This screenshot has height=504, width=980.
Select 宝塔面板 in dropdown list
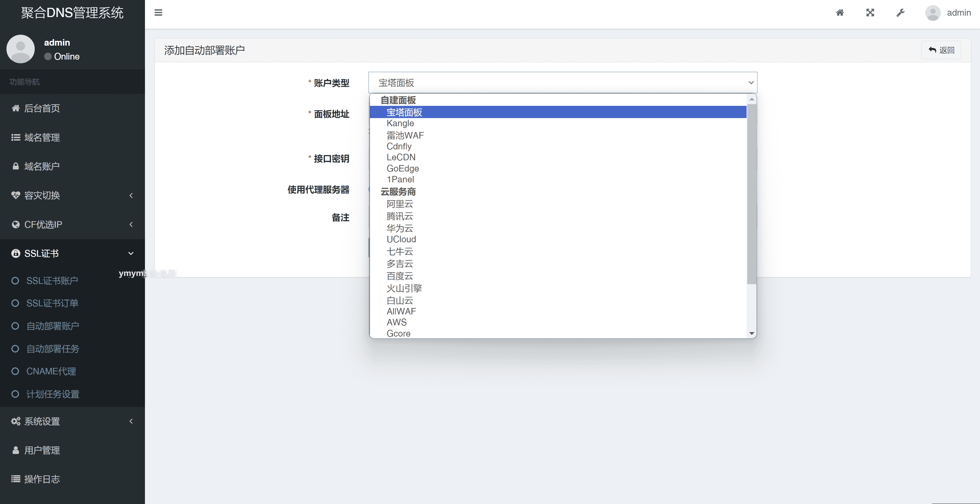tap(558, 112)
